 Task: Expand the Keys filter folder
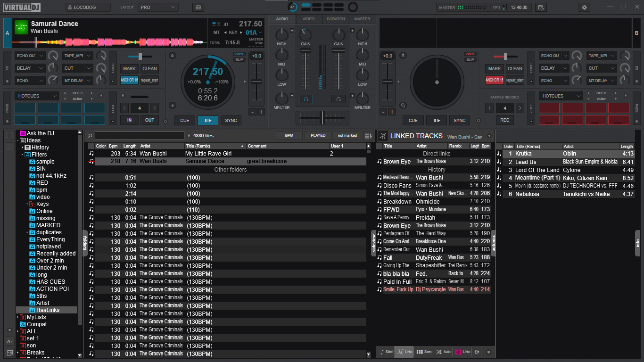click(27, 204)
